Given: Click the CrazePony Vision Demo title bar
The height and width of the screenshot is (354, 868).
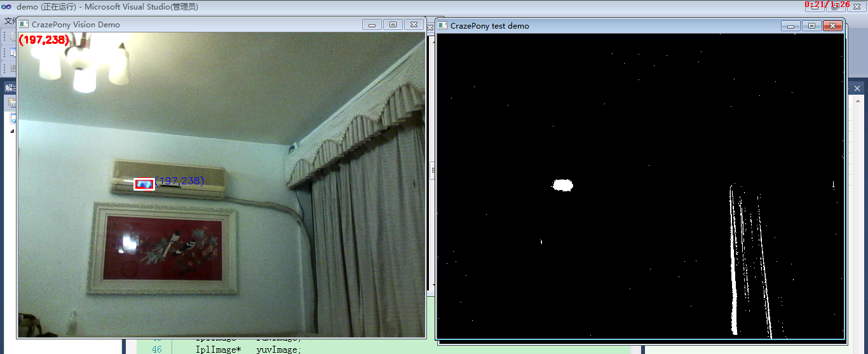Looking at the screenshot, I should click(x=191, y=25).
